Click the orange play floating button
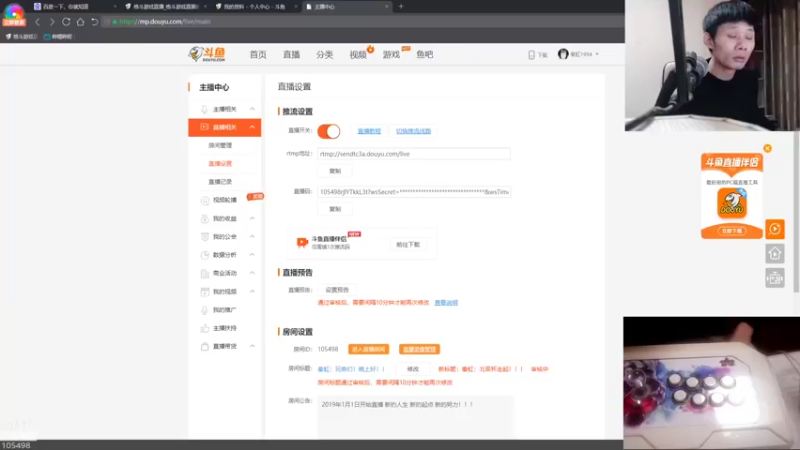 click(x=774, y=229)
